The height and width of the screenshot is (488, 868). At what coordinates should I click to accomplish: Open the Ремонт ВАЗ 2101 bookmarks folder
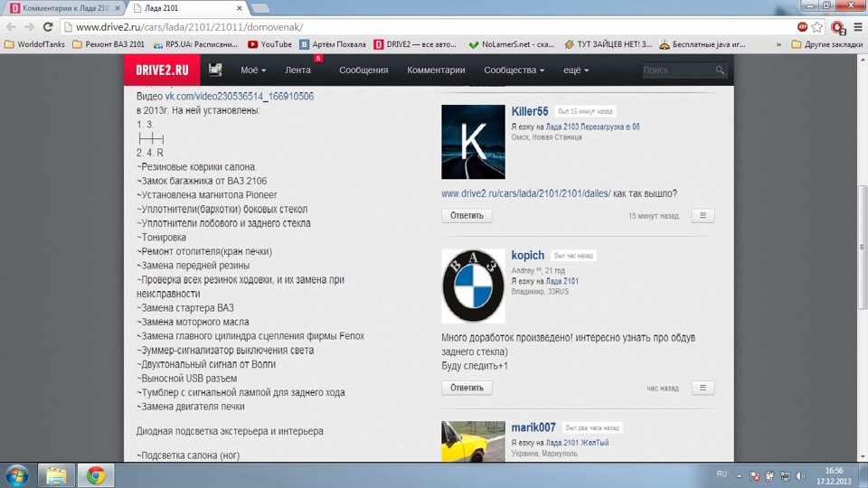coord(108,44)
